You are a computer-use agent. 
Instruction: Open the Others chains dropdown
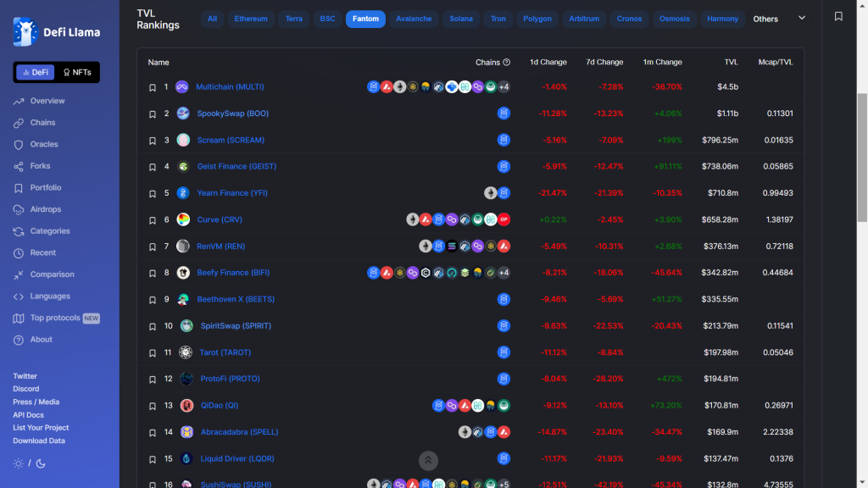coord(779,19)
